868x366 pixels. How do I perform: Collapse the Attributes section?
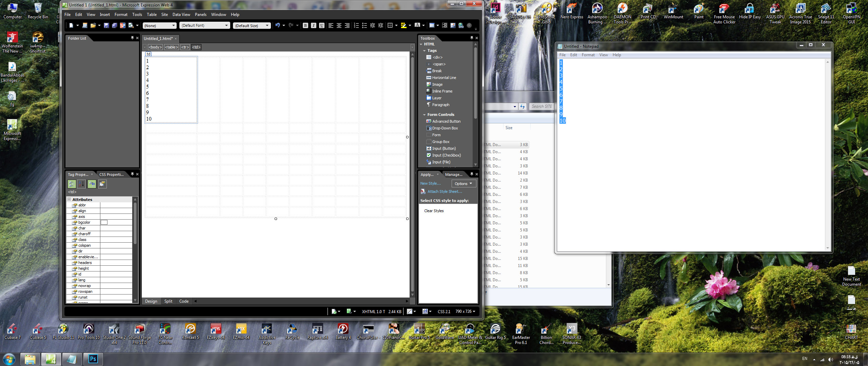point(69,200)
